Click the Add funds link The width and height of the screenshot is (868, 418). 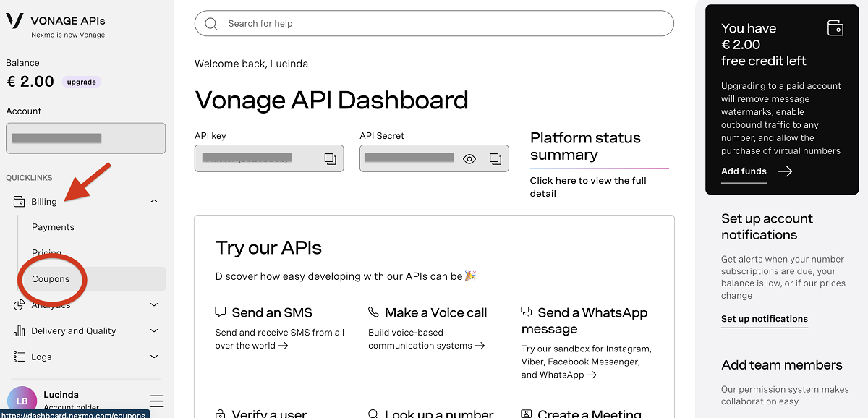(744, 171)
